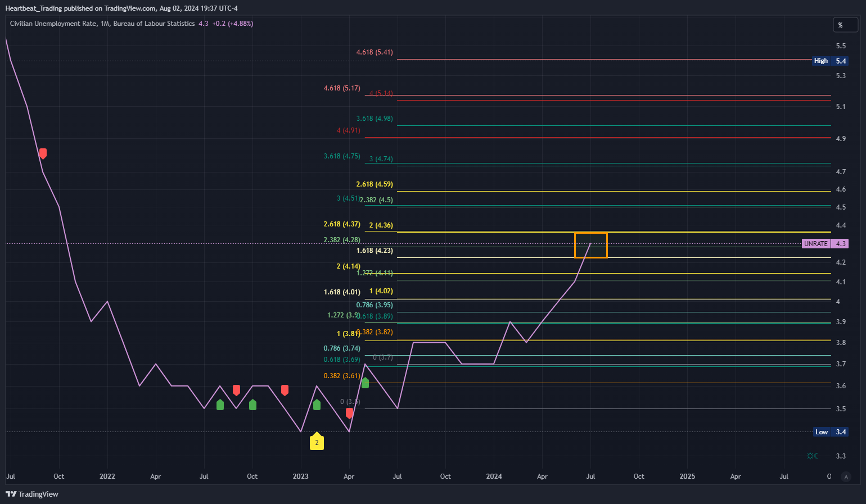The width and height of the screenshot is (866, 504).
Task: Select the red marker near October 2021
Action: point(43,153)
